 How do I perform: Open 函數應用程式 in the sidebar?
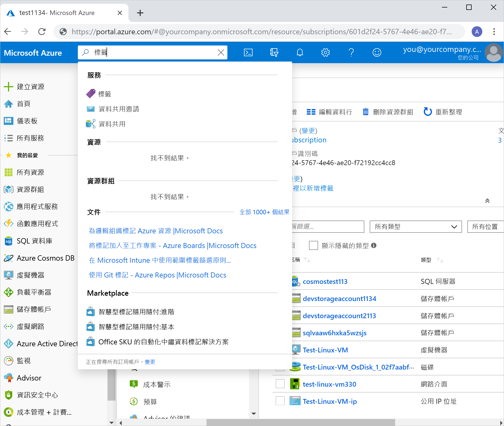(31, 224)
